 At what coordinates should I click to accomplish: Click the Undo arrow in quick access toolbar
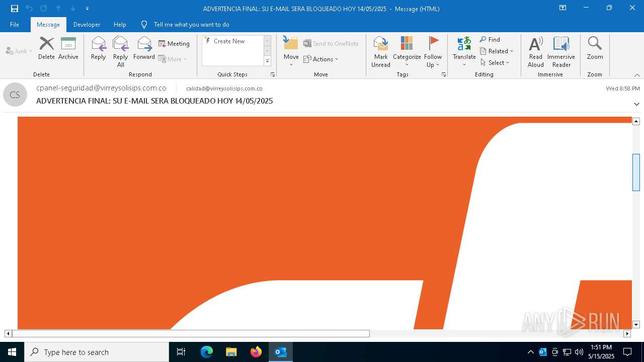click(x=29, y=9)
